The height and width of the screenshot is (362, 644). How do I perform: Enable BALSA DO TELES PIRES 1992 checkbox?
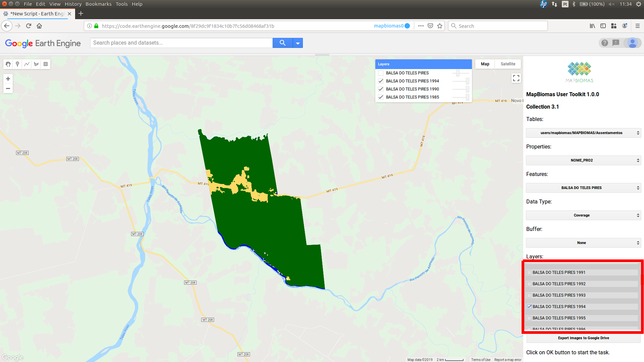tap(529, 284)
